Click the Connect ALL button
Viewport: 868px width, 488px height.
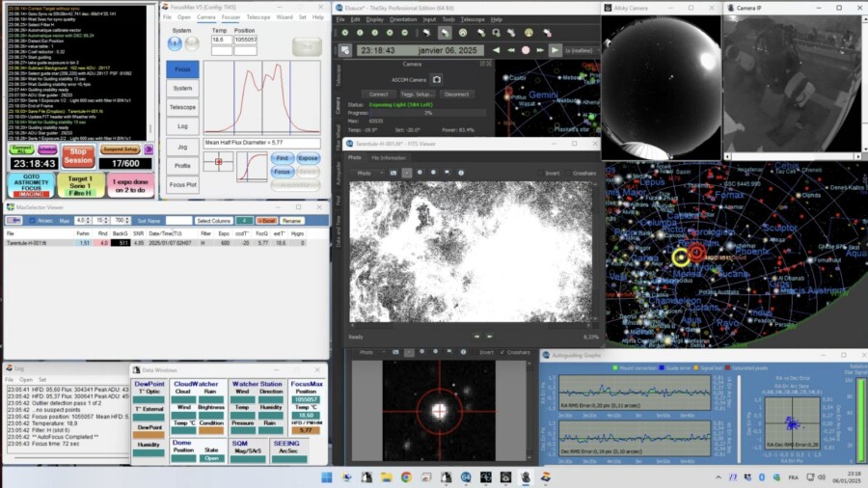click(x=22, y=149)
